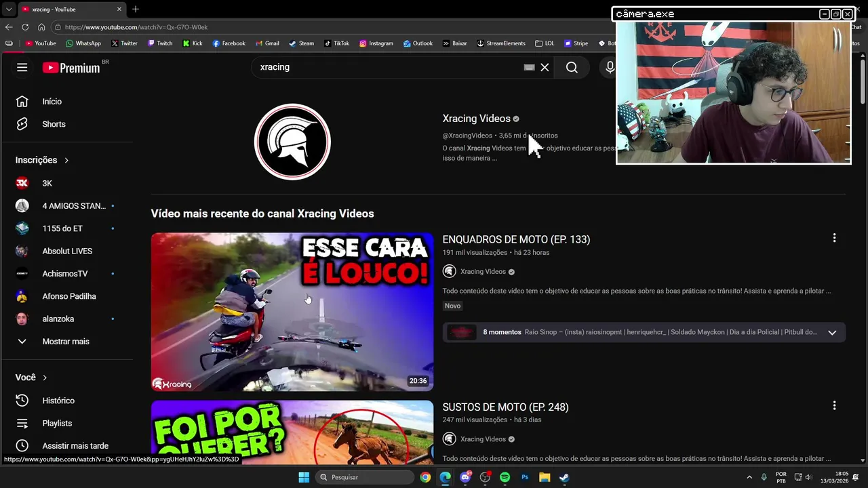
Task: Open a new browser tab
Action: (136, 9)
